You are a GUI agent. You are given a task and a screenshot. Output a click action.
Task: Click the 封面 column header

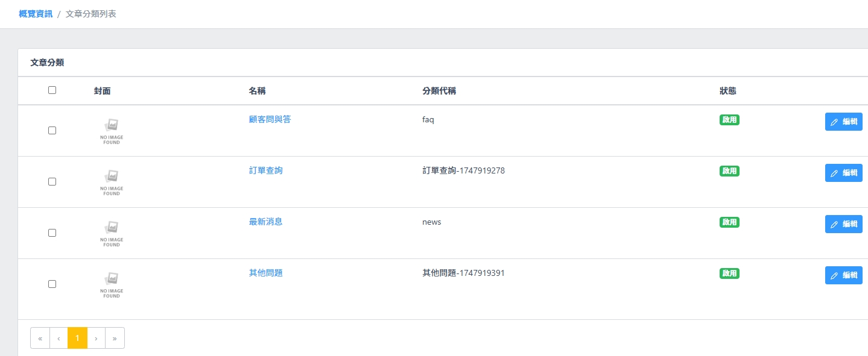(x=103, y=91)
